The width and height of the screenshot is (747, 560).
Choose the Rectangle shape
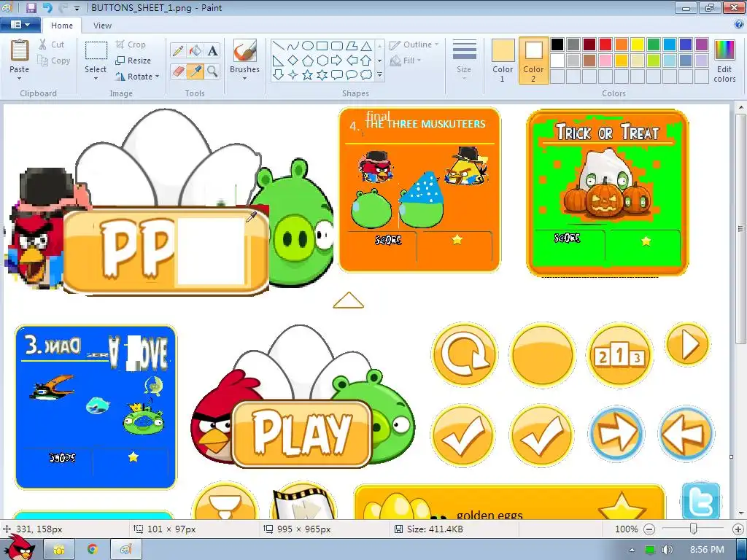pos(322,46)
